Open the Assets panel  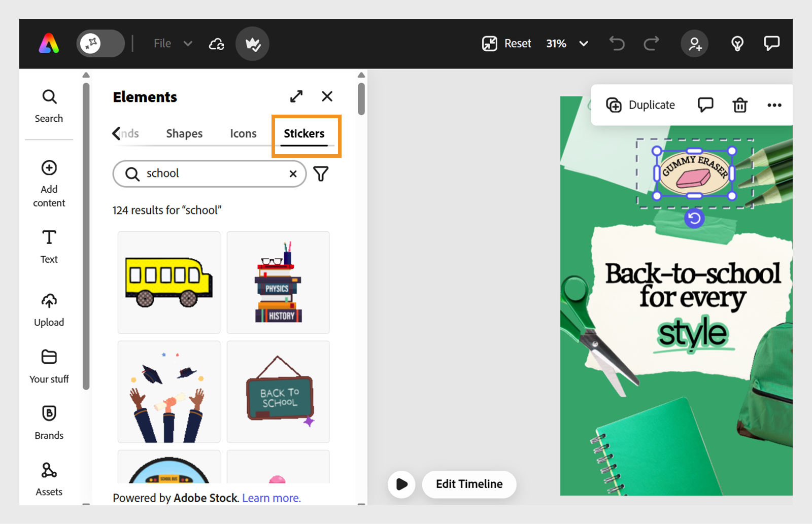pos(49,479)
